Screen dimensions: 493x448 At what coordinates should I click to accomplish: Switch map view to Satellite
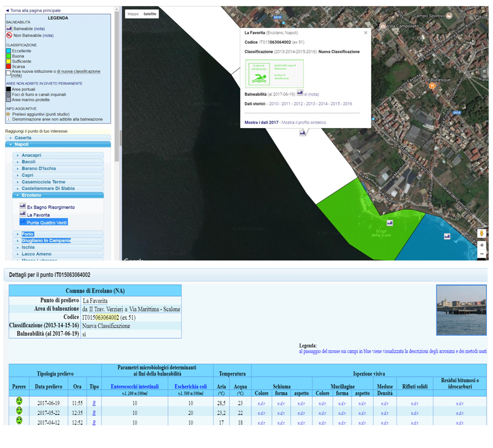[x=150, y=14]
